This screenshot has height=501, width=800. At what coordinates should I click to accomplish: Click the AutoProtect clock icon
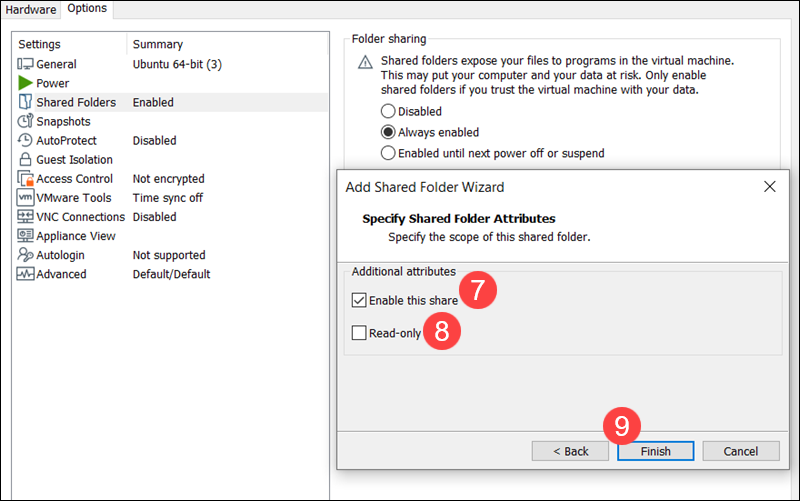click(x=26, y=140)
